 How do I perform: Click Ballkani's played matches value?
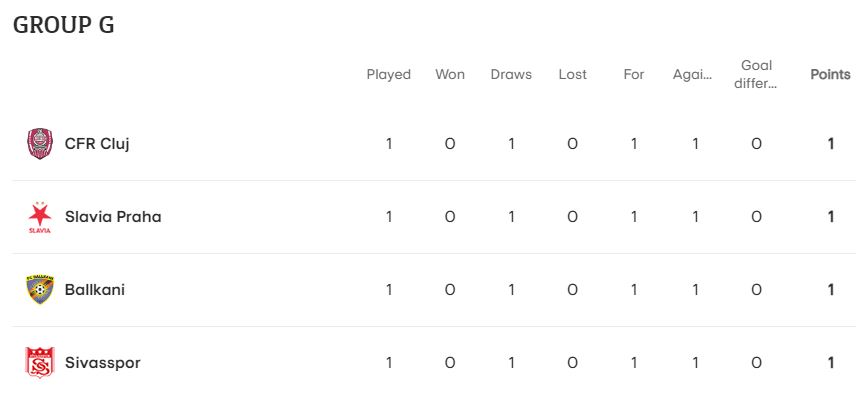tap(389, 290)
